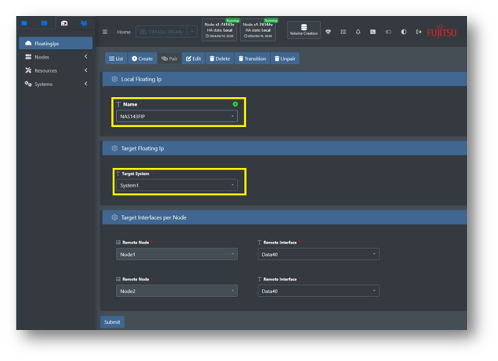This screenshot has height=361, width=498.
Task: Click the Pair toolbar button
Action: (169, 59)
